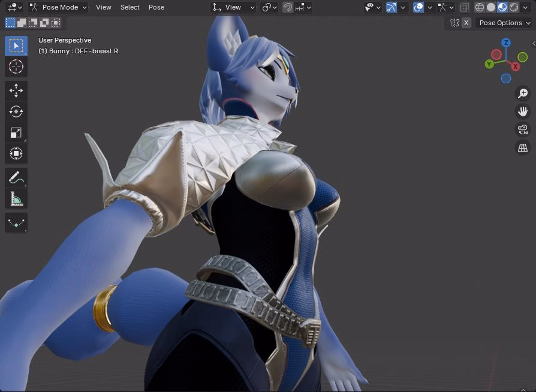The image size is (536, 392).
Task: Toggle viewport overlays on or off
Action: pyautogui.click(x=418, y=7)
